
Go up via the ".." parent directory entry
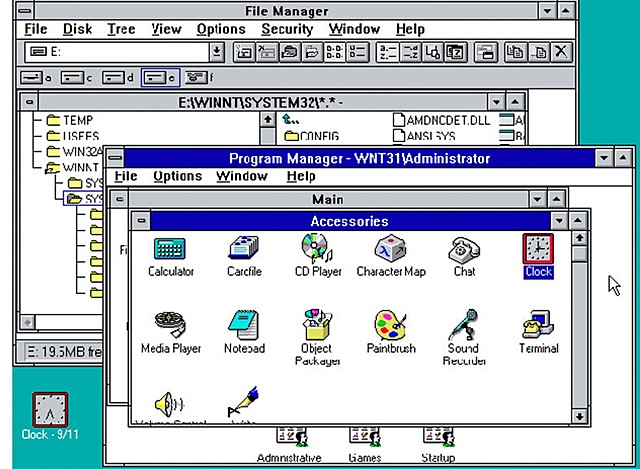click(x=291, y=120)
